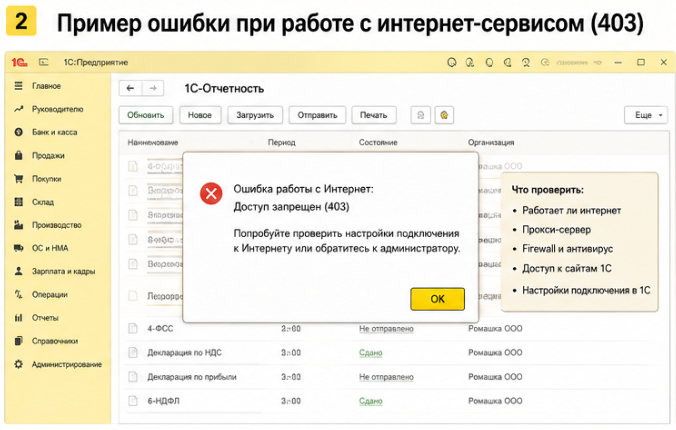Click the document icon of Декларация по НДС

coord(133,353)
